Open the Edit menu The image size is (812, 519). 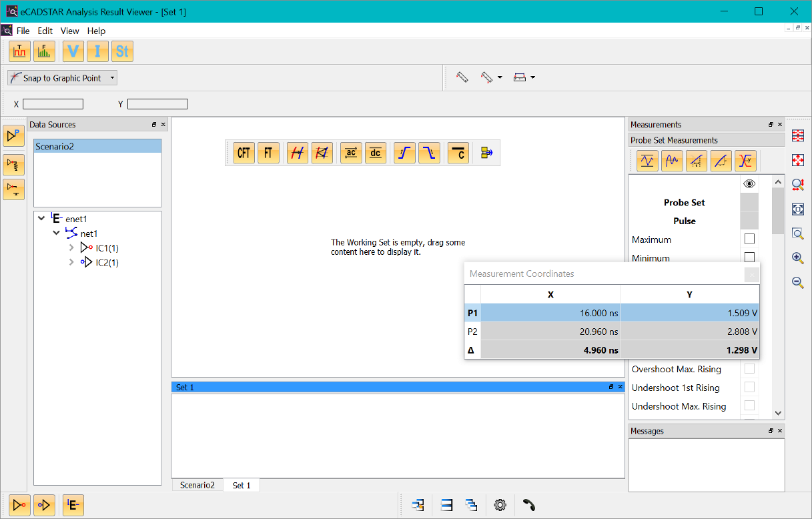pyautogui.click(x=45, y=31)
